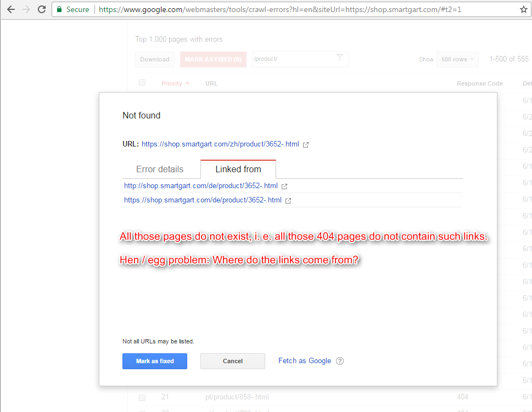Click the browser forward arrow

click(26, 9)
